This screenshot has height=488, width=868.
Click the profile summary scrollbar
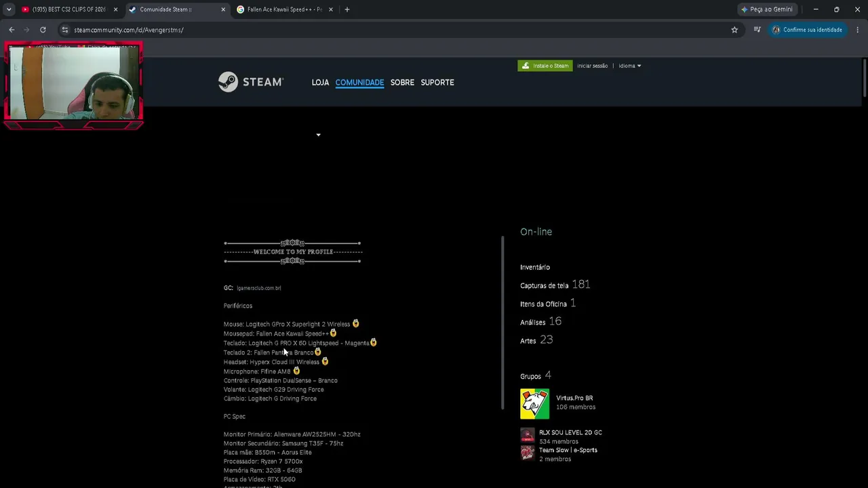tap(502, 322)
